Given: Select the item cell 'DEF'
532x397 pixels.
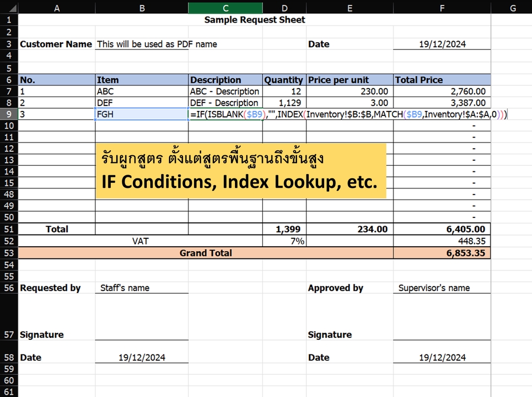Looking at the screenshot, I should coord(142,103).
